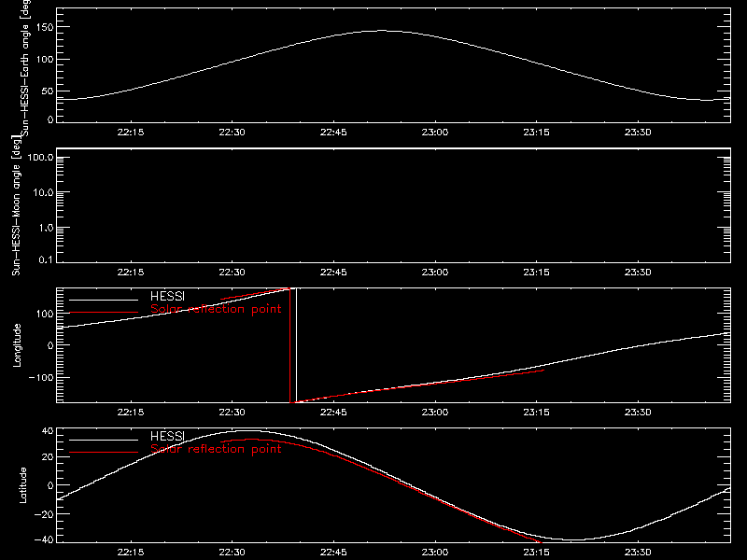Image resolution: width=747 pixels, height=560 pixels.
Task: Select the 23:00 label under the Earth angle plot
Action: pos(435,133)
